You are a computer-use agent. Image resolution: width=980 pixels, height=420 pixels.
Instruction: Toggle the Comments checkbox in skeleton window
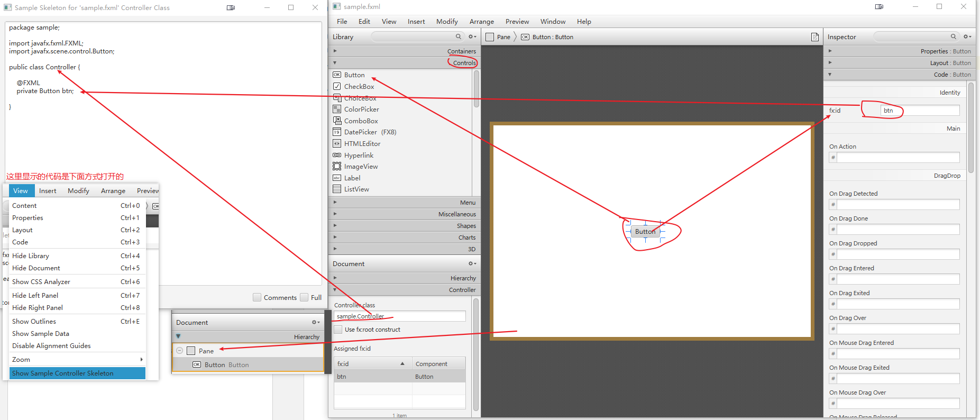[x=257, y=297]
